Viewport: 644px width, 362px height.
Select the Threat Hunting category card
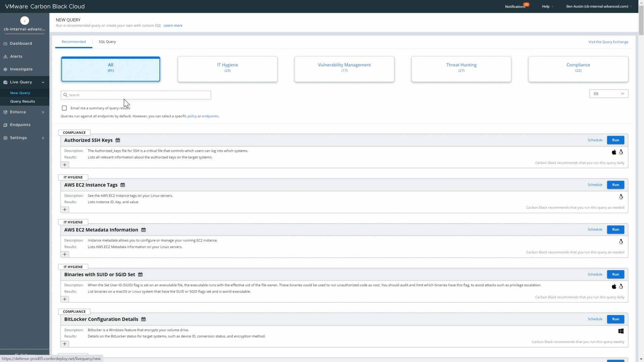click(461, 69)
